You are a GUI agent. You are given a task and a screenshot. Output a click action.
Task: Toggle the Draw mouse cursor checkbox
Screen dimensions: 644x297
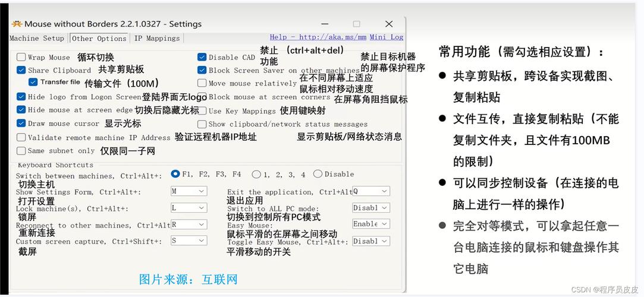21,123
